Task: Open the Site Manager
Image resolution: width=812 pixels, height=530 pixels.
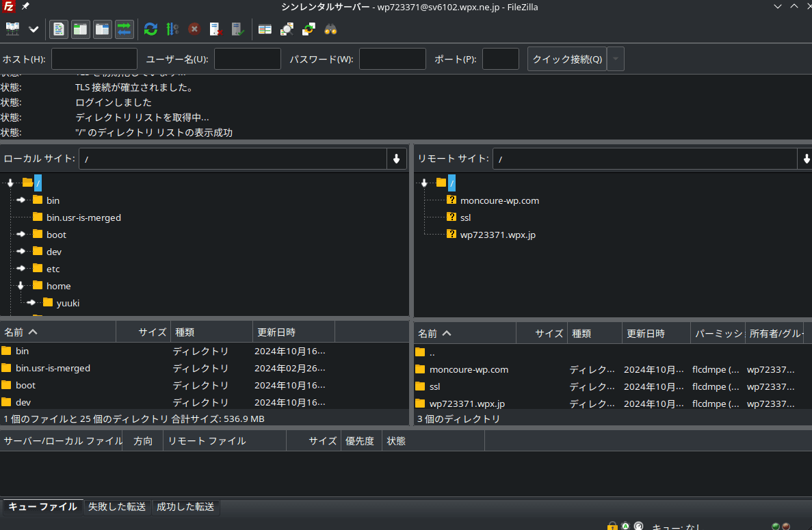Action: (12, 29)
